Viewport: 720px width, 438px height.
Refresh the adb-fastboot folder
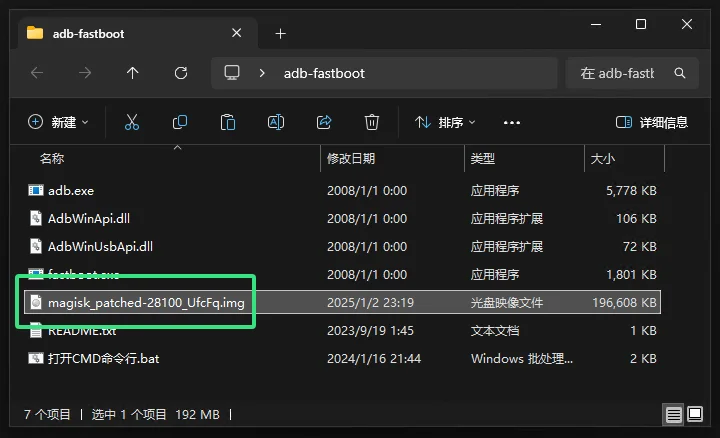181,73
